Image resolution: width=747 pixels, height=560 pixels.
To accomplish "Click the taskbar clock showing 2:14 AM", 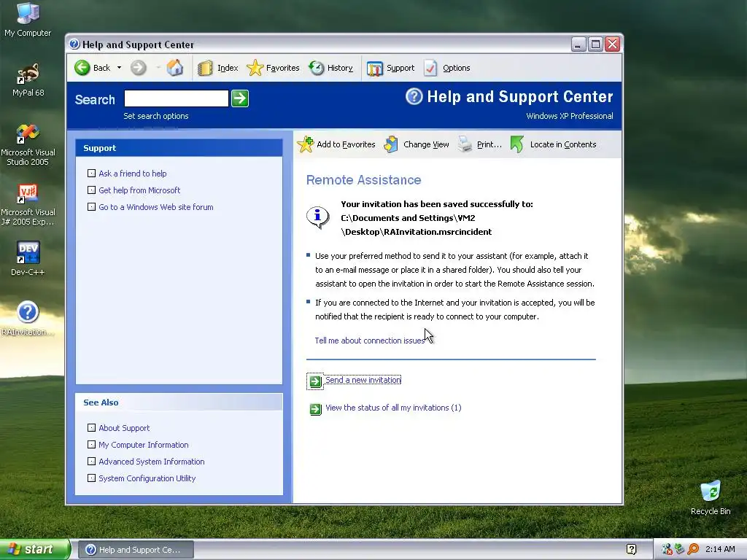I will 720,549.
